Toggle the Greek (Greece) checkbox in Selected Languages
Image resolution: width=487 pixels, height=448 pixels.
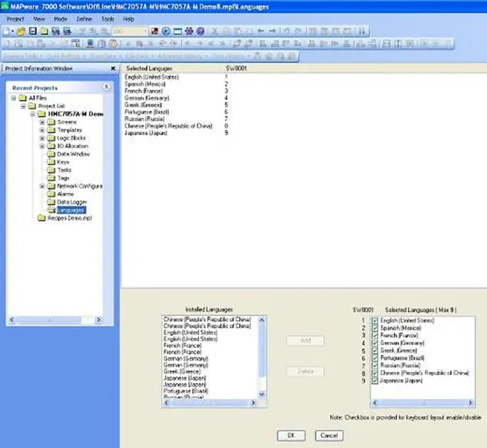pyautogui.click(x=375, y=350)
